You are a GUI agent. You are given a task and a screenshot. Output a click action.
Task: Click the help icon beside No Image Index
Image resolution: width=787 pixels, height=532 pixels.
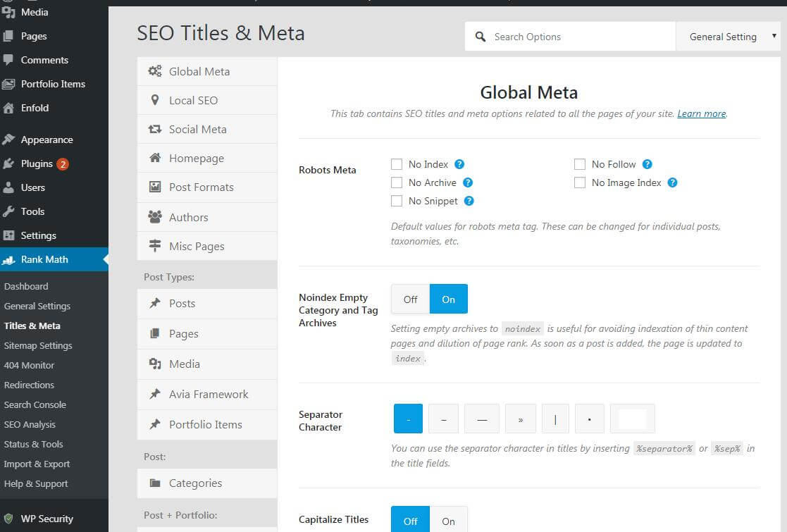click(672, 183)
